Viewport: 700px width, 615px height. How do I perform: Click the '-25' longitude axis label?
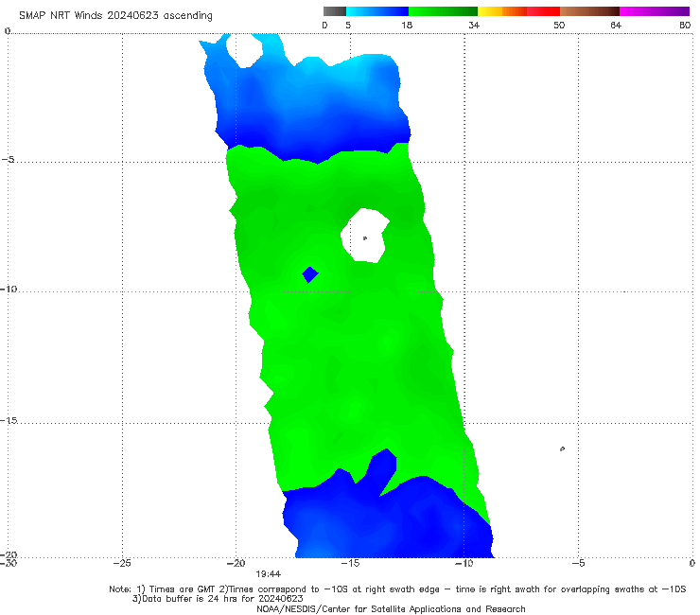[x=122, y=563]
